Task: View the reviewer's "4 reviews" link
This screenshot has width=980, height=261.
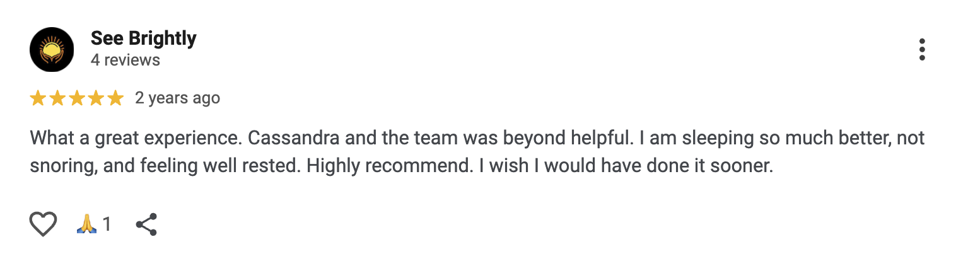Action: (x=125, y=61)
